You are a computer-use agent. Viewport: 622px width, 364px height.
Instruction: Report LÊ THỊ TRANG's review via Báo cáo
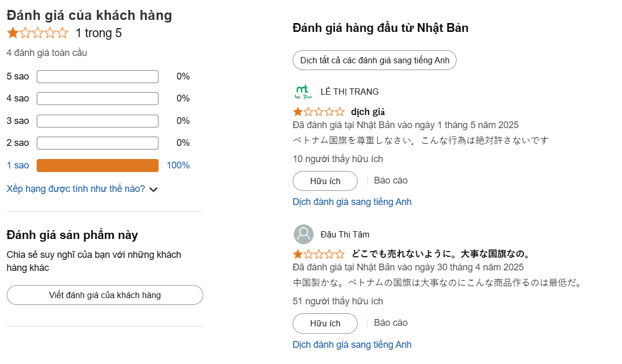tap(391, 180)
